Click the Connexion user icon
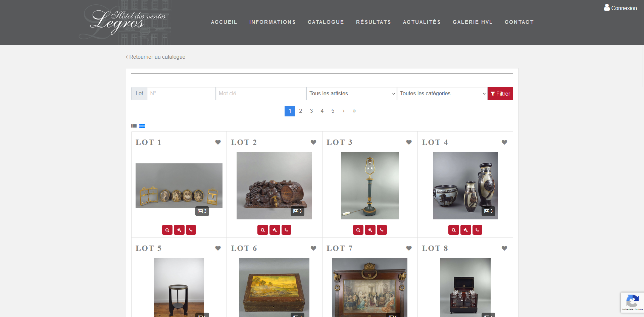644x317 pixels. pyautogui.click(x=607, y=7)
